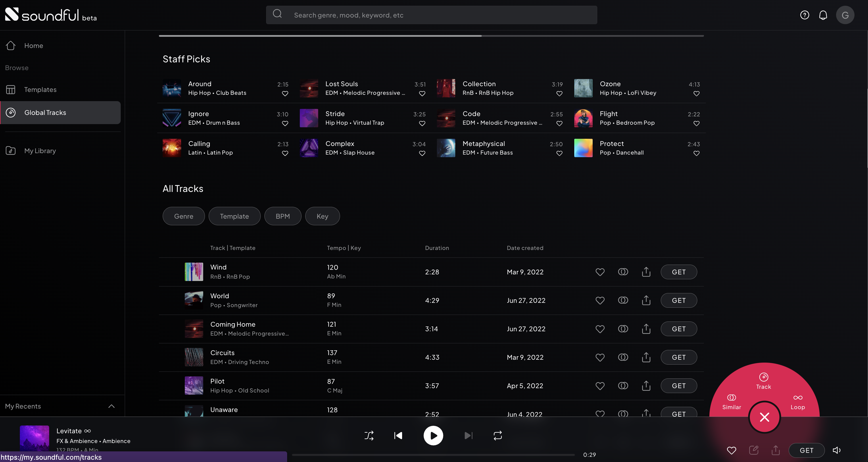Get the World track

679,300
